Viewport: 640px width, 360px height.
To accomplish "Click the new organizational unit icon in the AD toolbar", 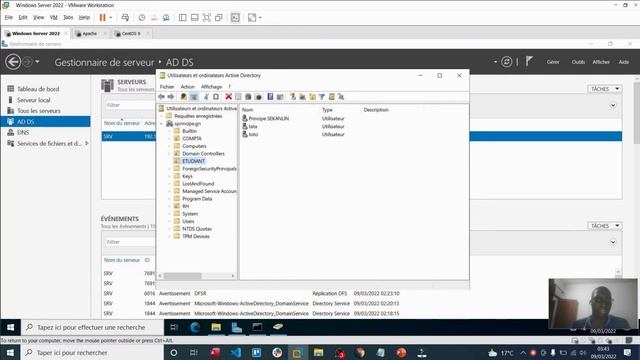I will (312, 97).
